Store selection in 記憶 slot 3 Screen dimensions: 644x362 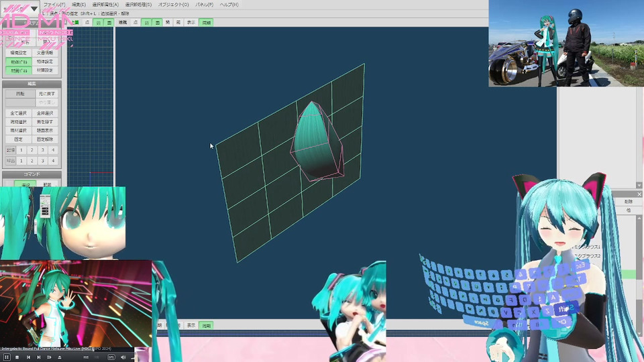tap(42, 150)
